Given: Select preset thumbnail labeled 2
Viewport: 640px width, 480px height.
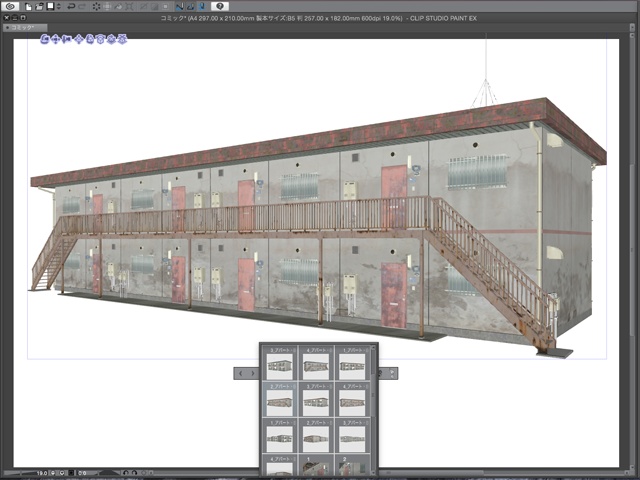Looking at the screenshot, I should tap(352, 465).
